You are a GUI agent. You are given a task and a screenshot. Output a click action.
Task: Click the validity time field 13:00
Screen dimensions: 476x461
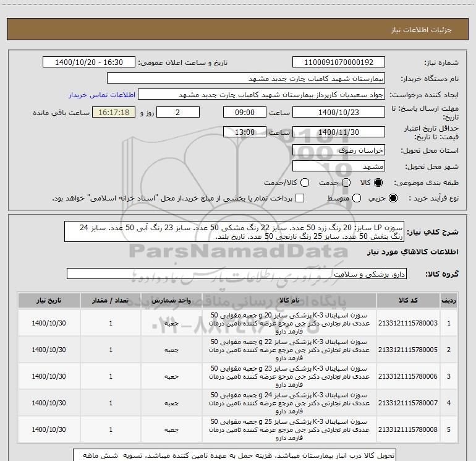coord(245,132)
